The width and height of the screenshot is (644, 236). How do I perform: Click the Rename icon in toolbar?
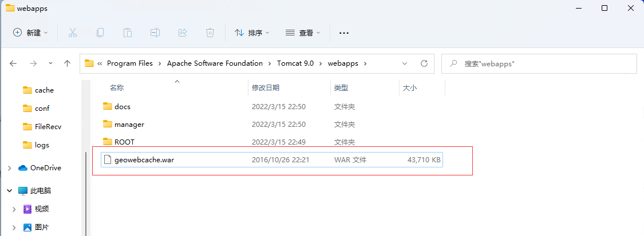tap(155, 33)
